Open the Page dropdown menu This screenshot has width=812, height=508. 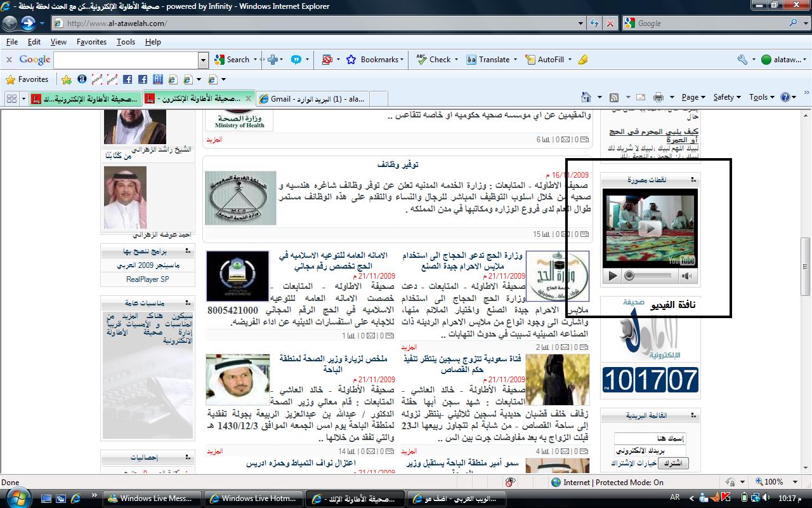(x=693, y=97)
